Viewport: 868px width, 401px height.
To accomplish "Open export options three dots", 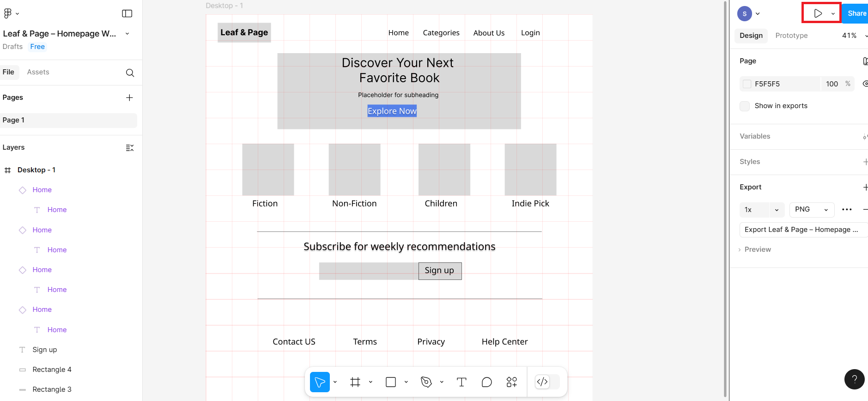I will point(847,209).
